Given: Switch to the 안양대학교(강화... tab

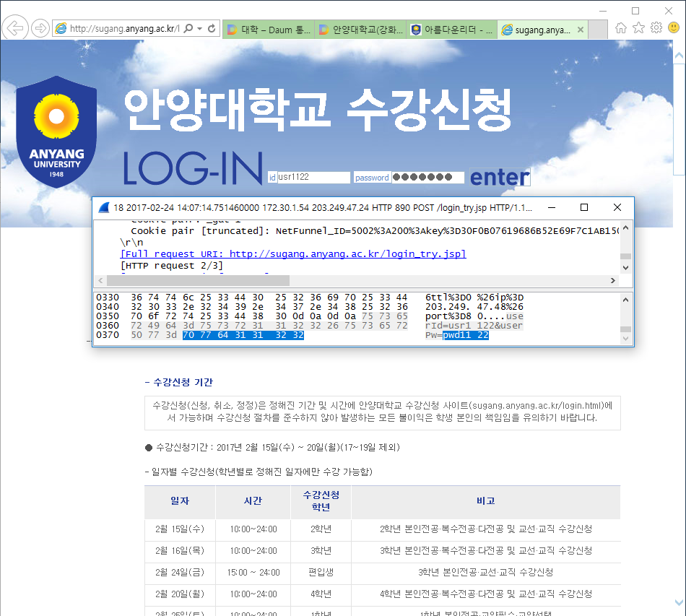Looking at the screenshot, I should 360,30.
